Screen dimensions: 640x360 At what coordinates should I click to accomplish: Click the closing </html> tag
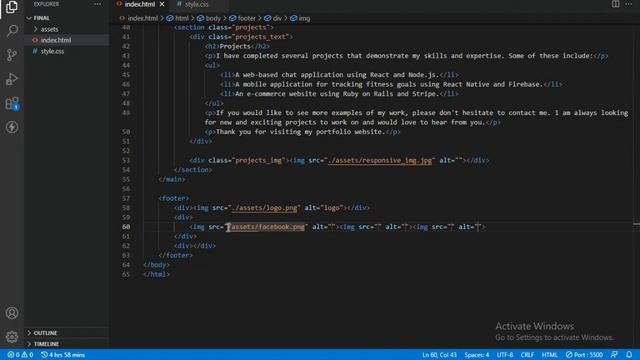pos(156,274)
